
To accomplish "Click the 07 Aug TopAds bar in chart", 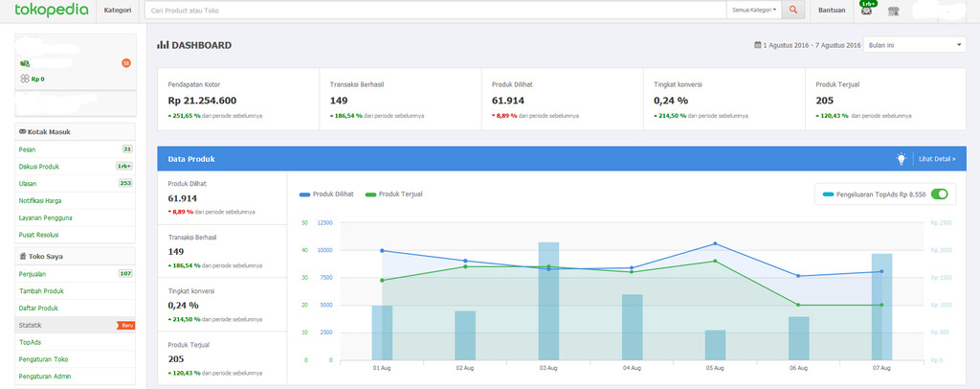I will pyautogui.click(x=881, y=307).
